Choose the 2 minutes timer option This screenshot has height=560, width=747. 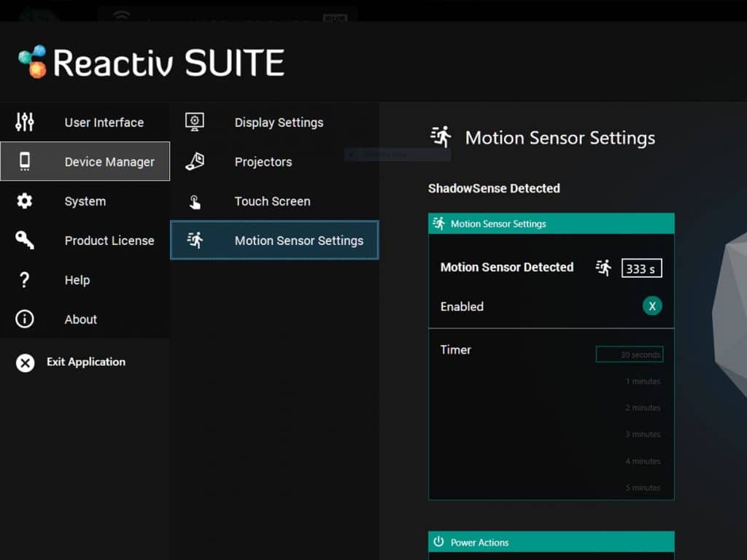point(643,408)
